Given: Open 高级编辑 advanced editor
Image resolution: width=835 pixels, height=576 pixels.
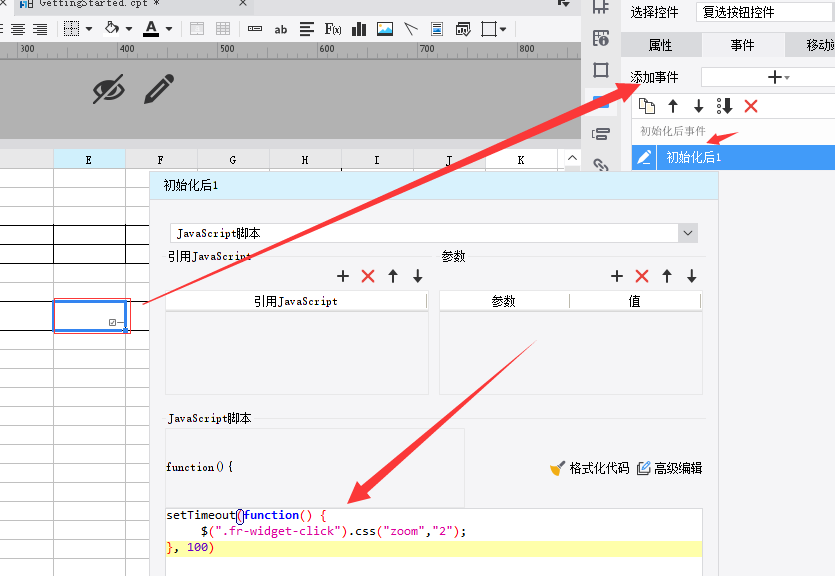Looking at the screenshot, I should pos(669,468).
